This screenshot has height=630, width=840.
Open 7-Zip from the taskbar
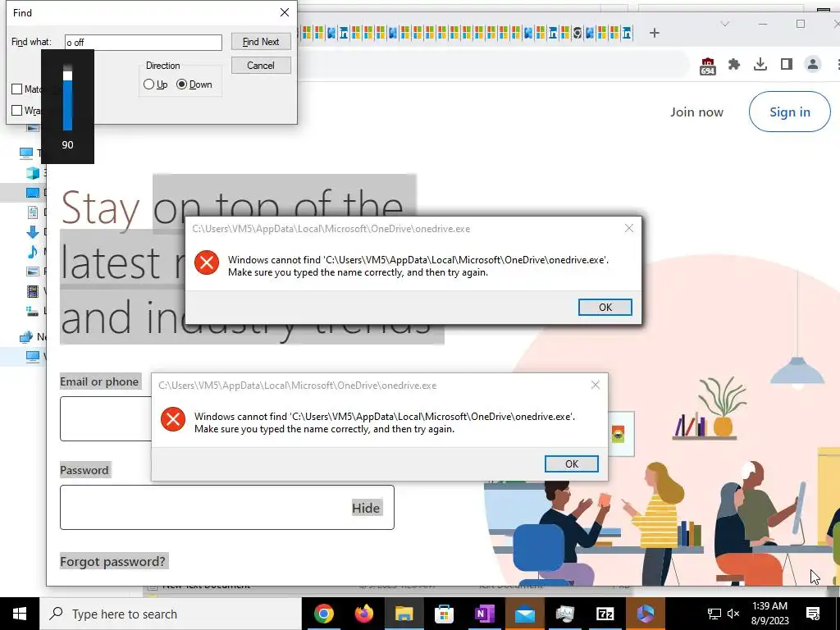click(x=605, y=614)
